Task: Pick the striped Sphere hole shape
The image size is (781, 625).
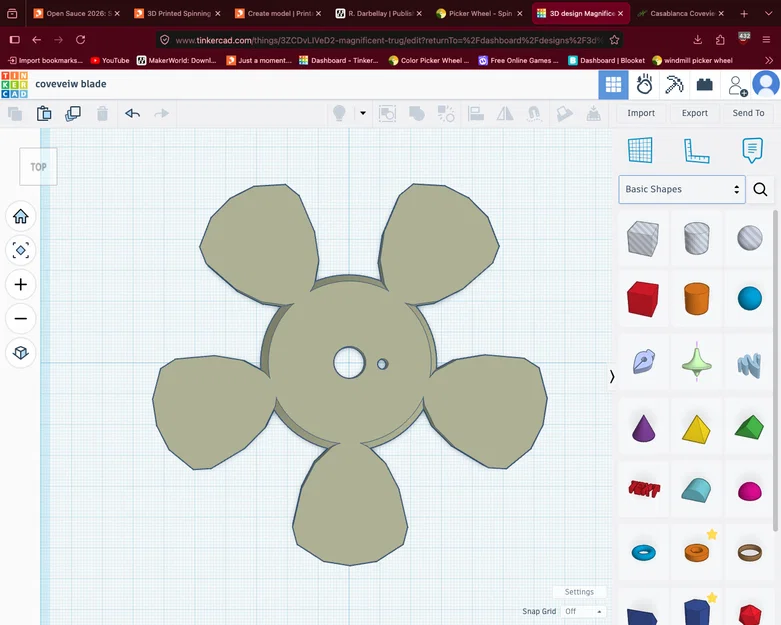Action: pyautogui.click(x=750, y=238)
